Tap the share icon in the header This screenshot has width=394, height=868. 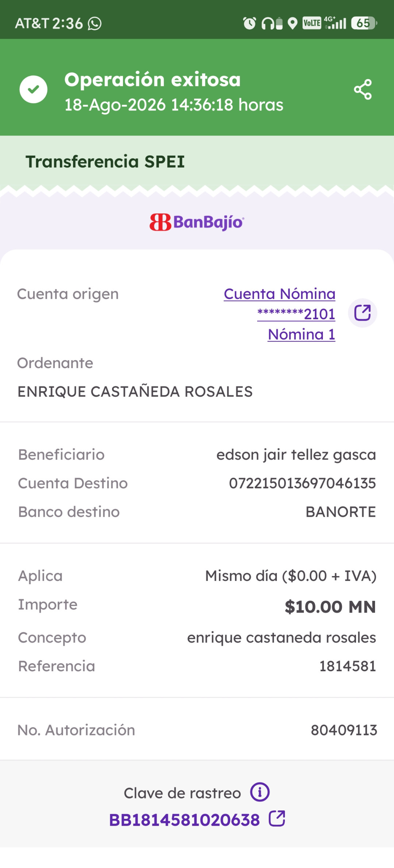click(x=363, y=89)
